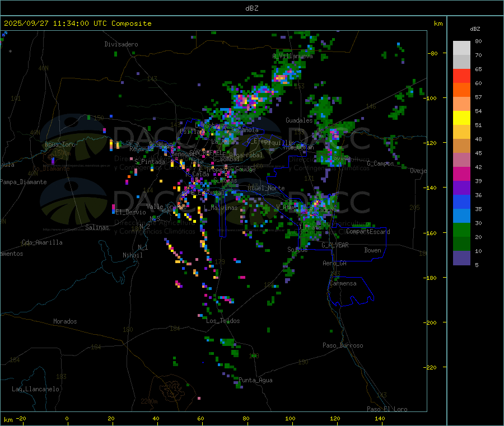
Task: Click the dBZ title at top
Action: (x=251, y=8)
